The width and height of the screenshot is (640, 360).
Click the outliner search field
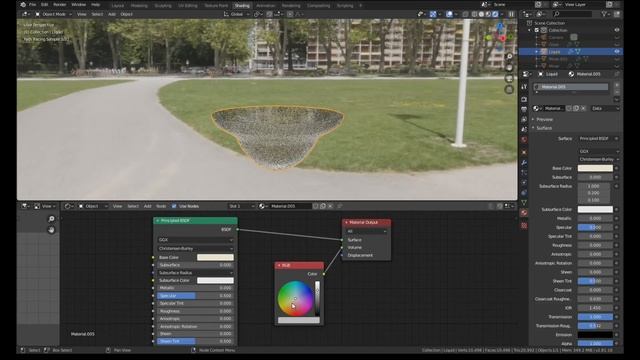click(x=571, y=14)
